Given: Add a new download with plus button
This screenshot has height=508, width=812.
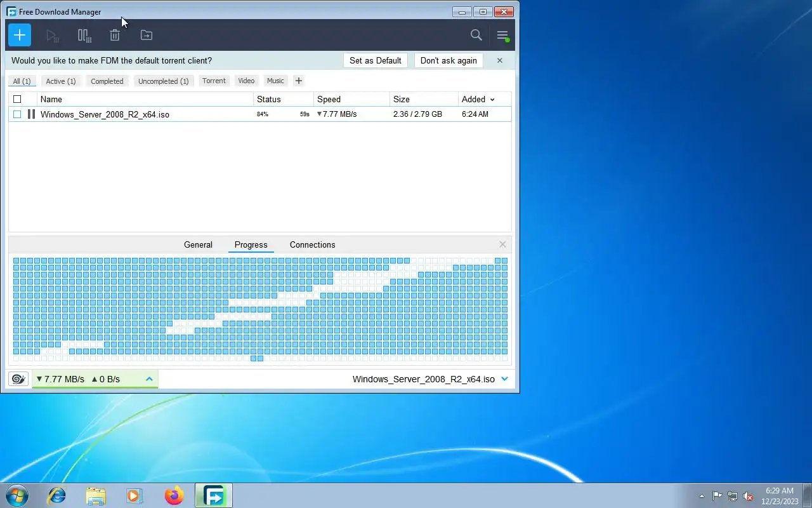Looking at the screenshot, I should (20, 35).
